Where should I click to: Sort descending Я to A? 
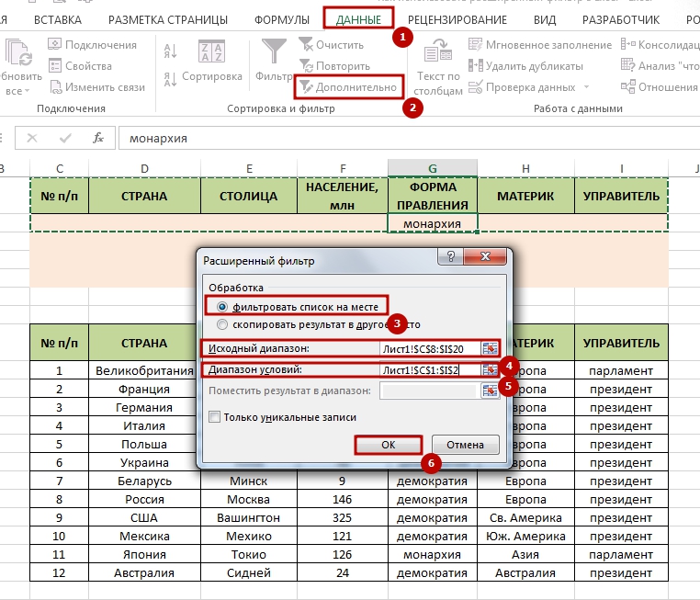(170, 79)
